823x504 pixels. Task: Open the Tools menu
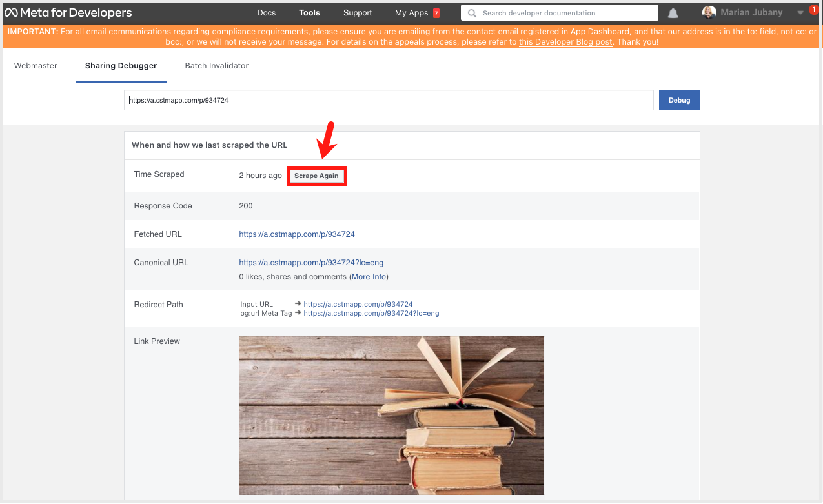click(x=309, y=13)
